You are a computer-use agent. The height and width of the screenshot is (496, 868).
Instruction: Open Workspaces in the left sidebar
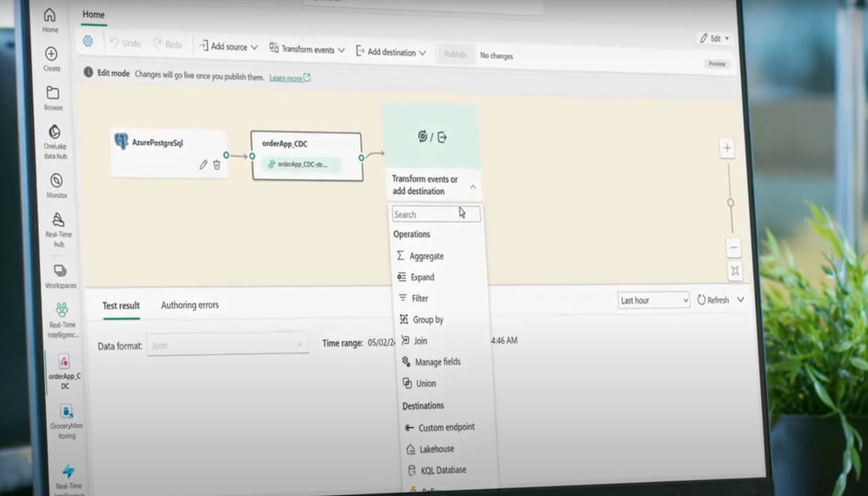point(60,276)
